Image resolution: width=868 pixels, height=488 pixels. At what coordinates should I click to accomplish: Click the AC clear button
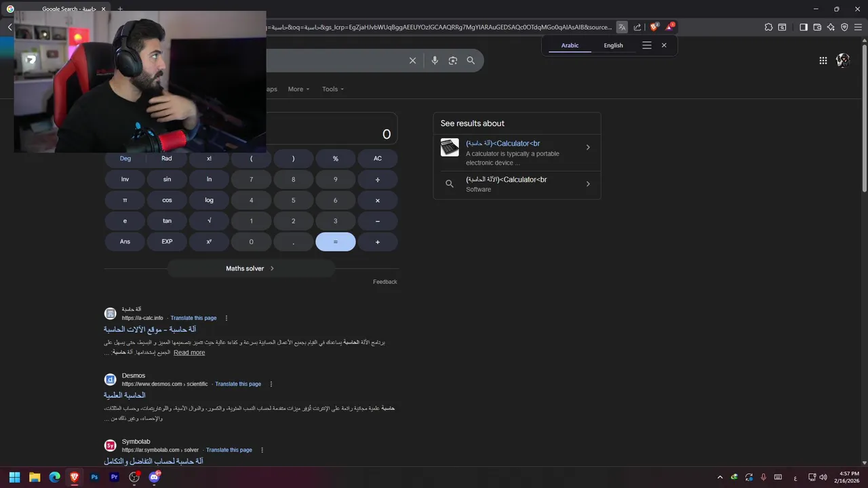378,159
